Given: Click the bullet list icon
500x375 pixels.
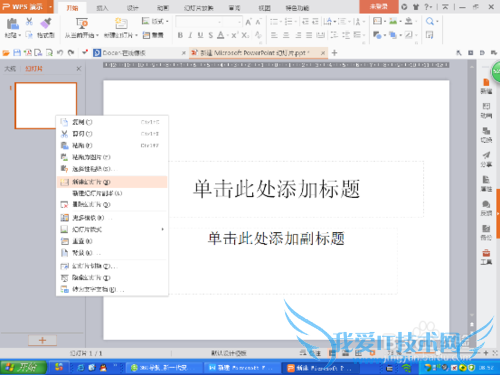Looking at the screenshot, I should point(274,22).
